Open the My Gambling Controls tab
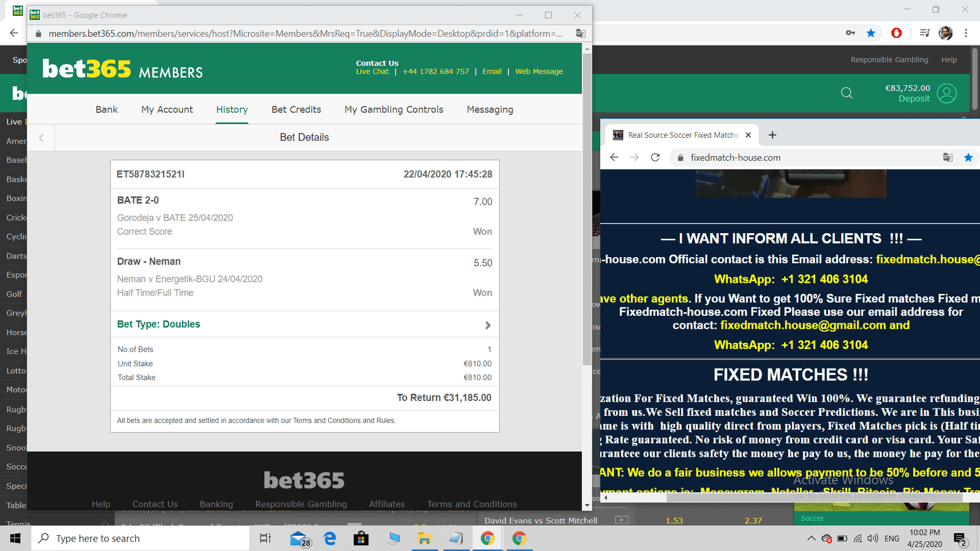 (393, 110)
